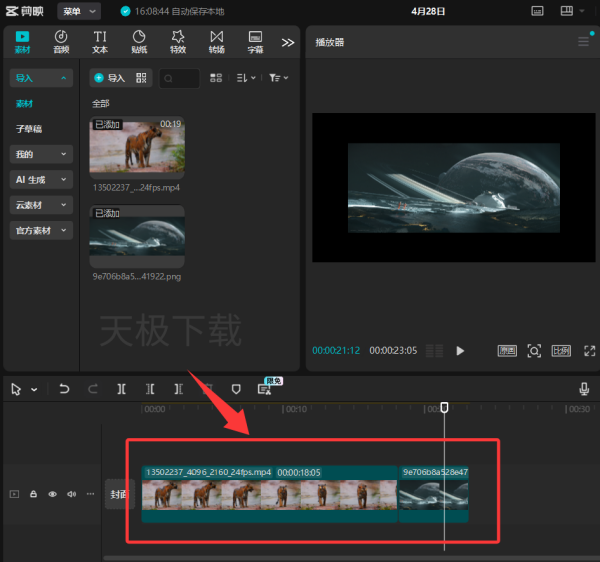Screen dimensions: 600x562
Task: Expand the 我的 sidebar section
Action: 41,154
